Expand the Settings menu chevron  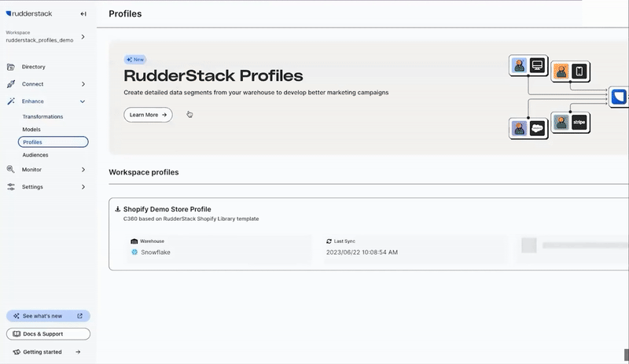(83, 187)
